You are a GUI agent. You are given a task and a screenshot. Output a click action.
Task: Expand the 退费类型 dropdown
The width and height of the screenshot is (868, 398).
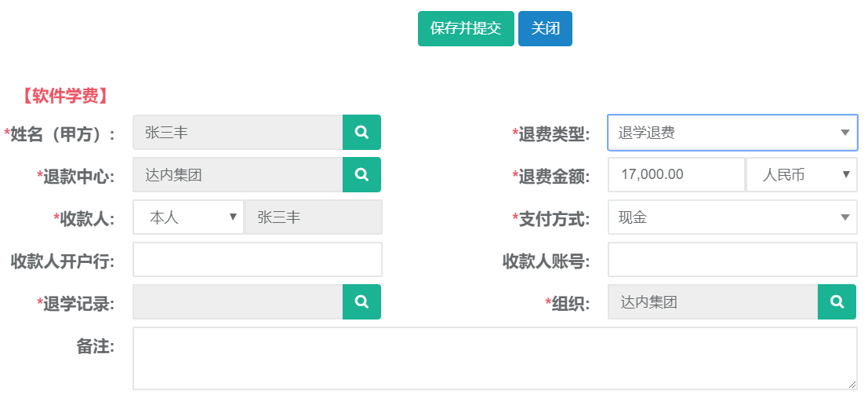732,133
